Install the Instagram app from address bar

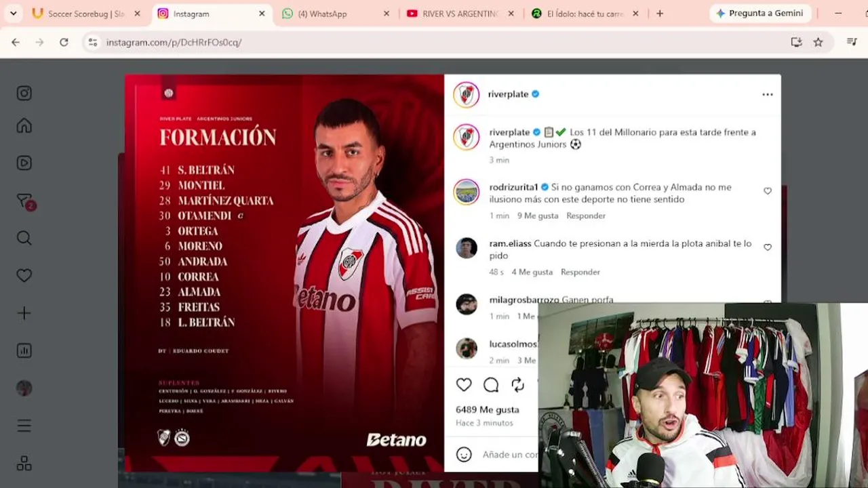796,42
